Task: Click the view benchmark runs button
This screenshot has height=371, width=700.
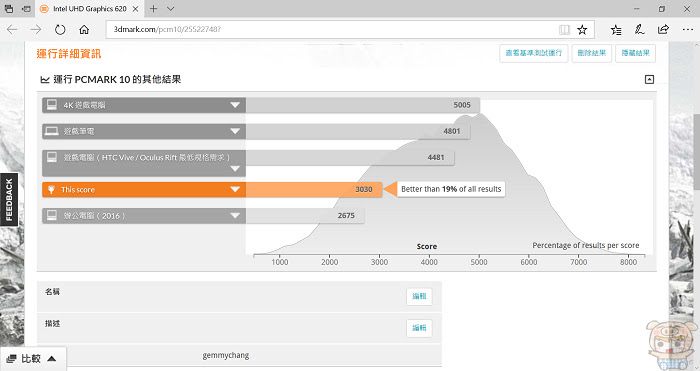Action: point(533,53)
